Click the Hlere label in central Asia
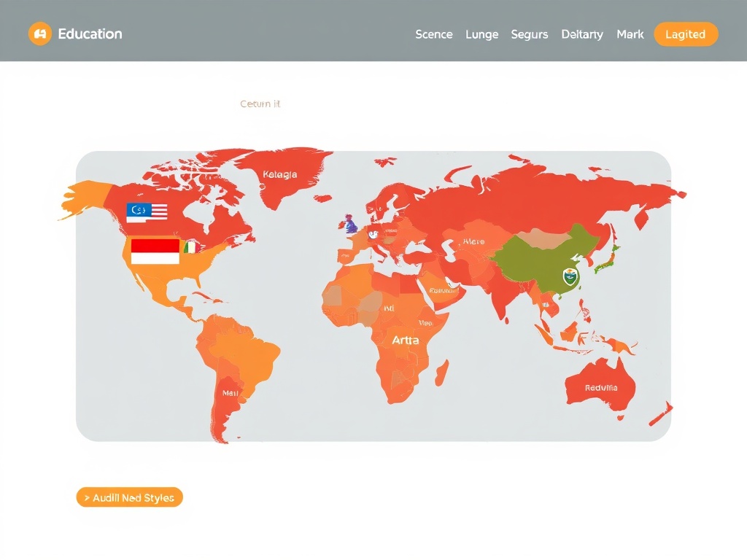This screenshot has height=560, width=747. 473,241
